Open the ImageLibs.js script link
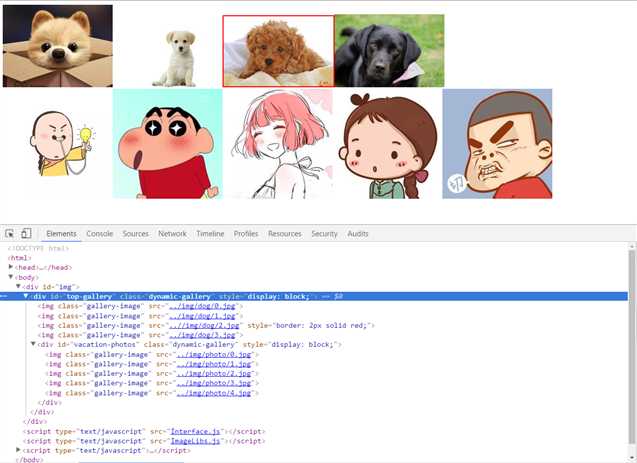 pos(195,441)
